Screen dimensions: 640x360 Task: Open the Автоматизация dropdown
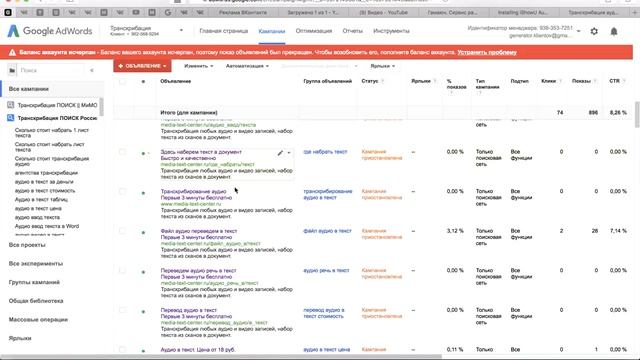[247, 66]
